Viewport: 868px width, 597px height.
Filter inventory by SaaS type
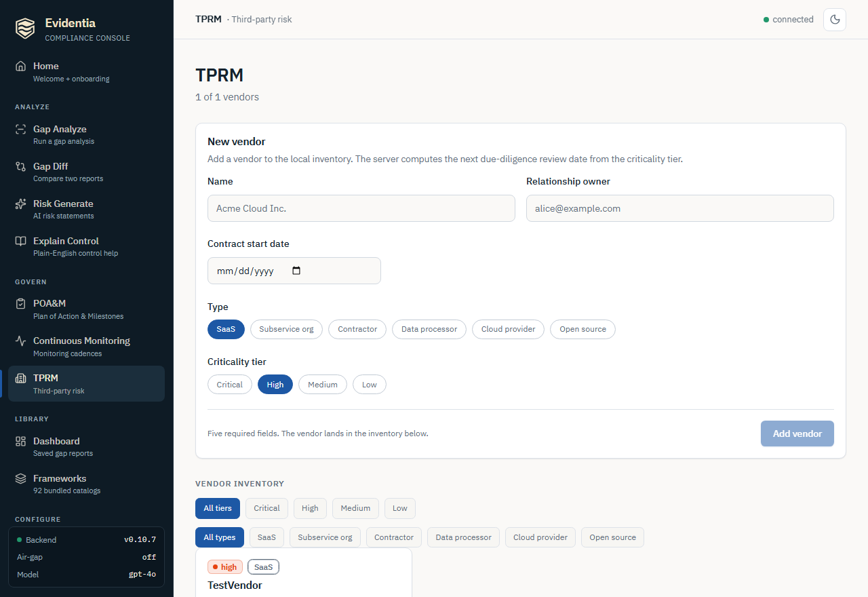[x=267, y=537]
